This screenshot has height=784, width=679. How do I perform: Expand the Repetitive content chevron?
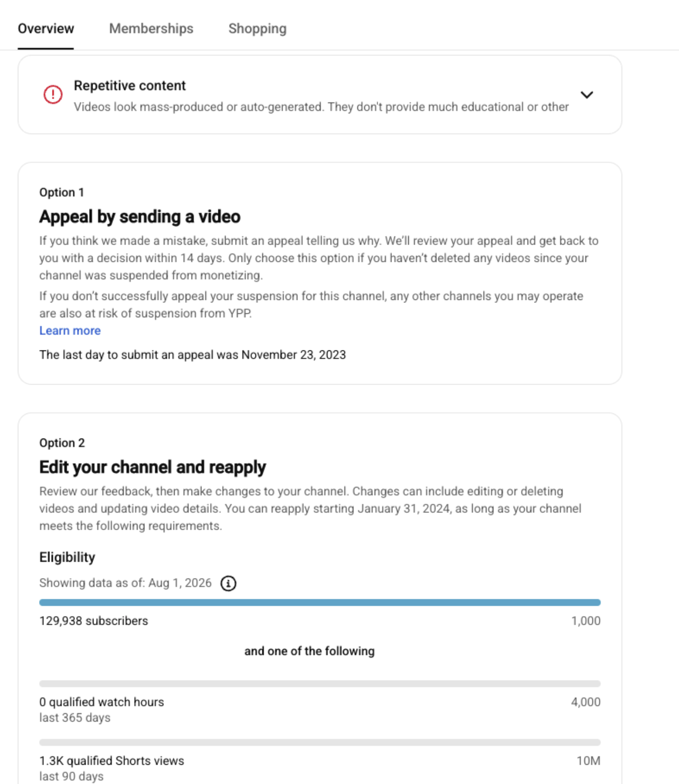[x=586, y=95]
